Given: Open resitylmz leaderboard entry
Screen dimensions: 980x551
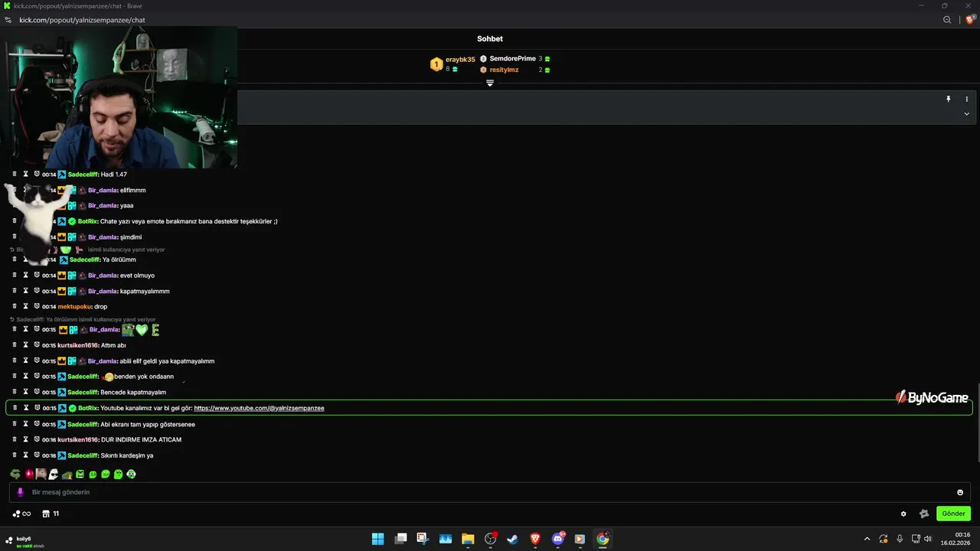Looking at the screenshot, I should (504, 70).
